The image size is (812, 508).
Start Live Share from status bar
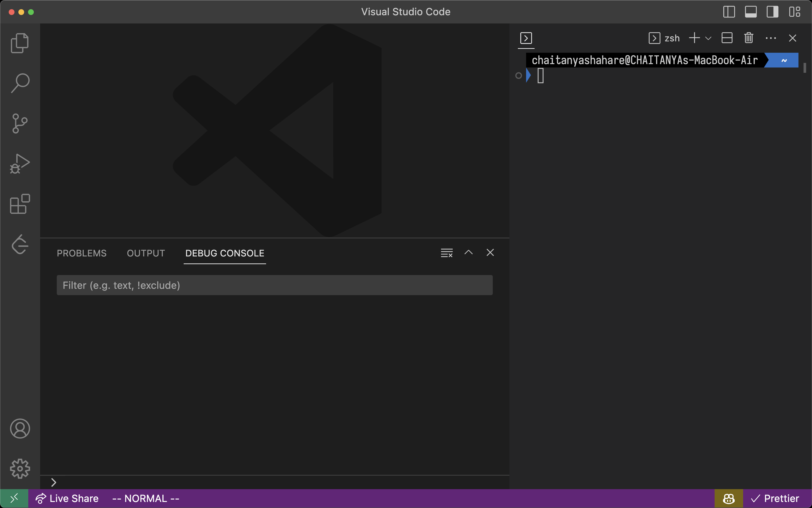(x=67, y=499)
